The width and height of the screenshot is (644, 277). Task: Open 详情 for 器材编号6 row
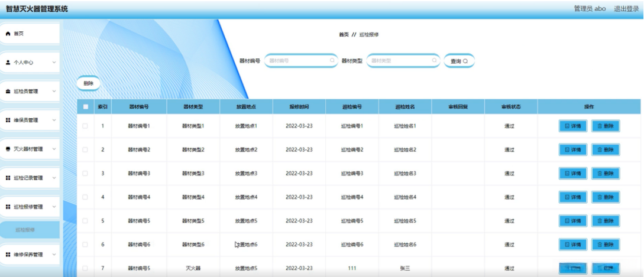pos(573,245)
